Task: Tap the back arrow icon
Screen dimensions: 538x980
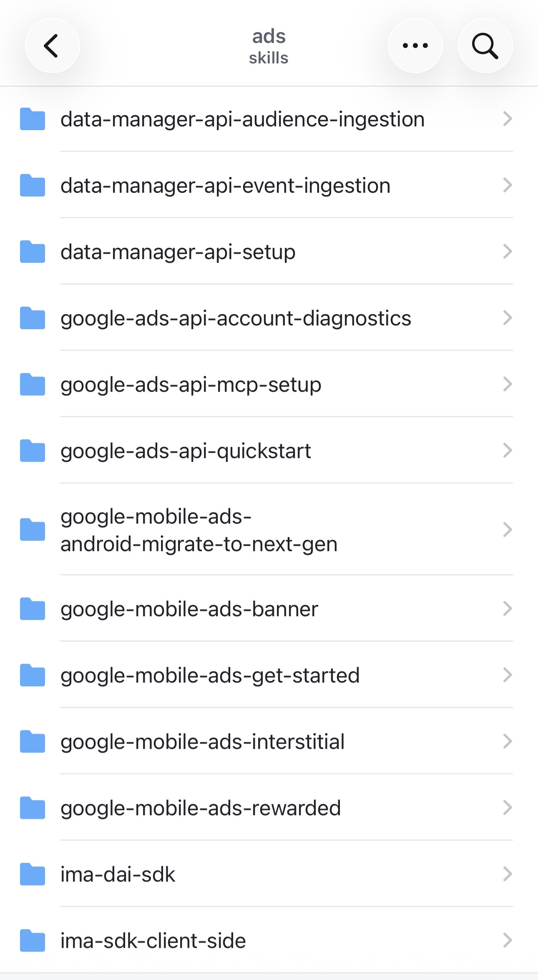Action: 52,45
